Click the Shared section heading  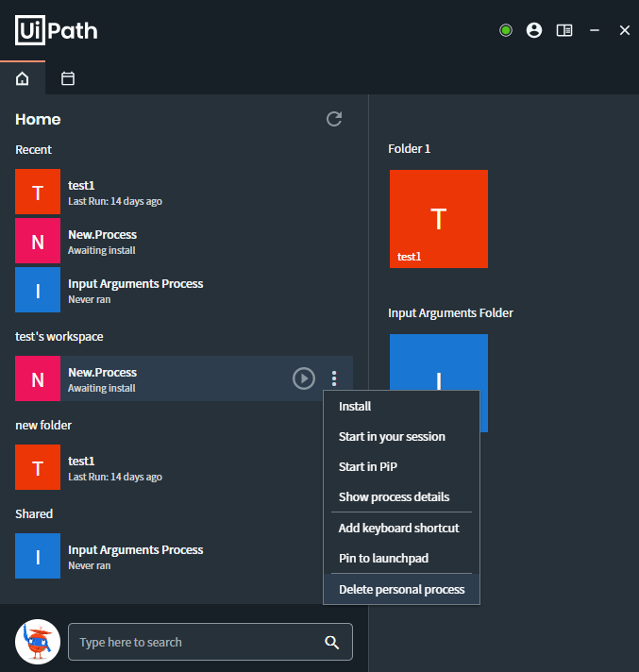tap(34, 513)
